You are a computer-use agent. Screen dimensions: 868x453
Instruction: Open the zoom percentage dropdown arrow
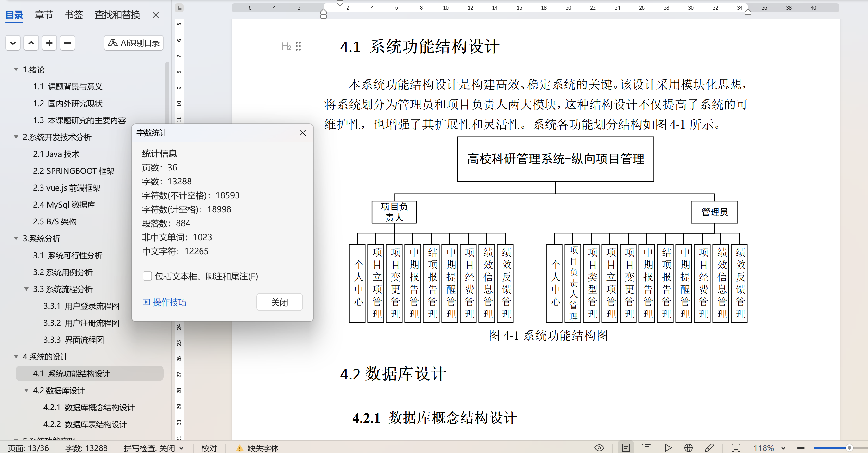tap(783, 448)
